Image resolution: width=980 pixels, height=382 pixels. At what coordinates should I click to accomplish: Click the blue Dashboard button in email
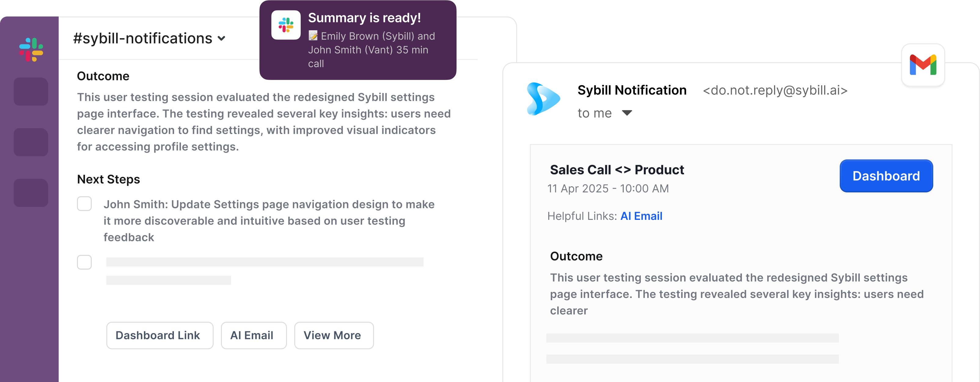point(886,176)
